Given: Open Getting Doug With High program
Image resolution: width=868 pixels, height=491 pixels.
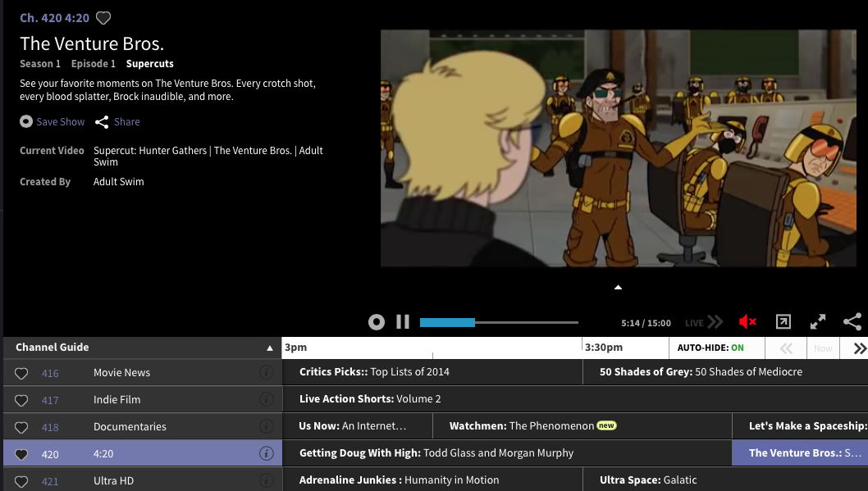Looking at the screenshot, I should click(507, 453).
